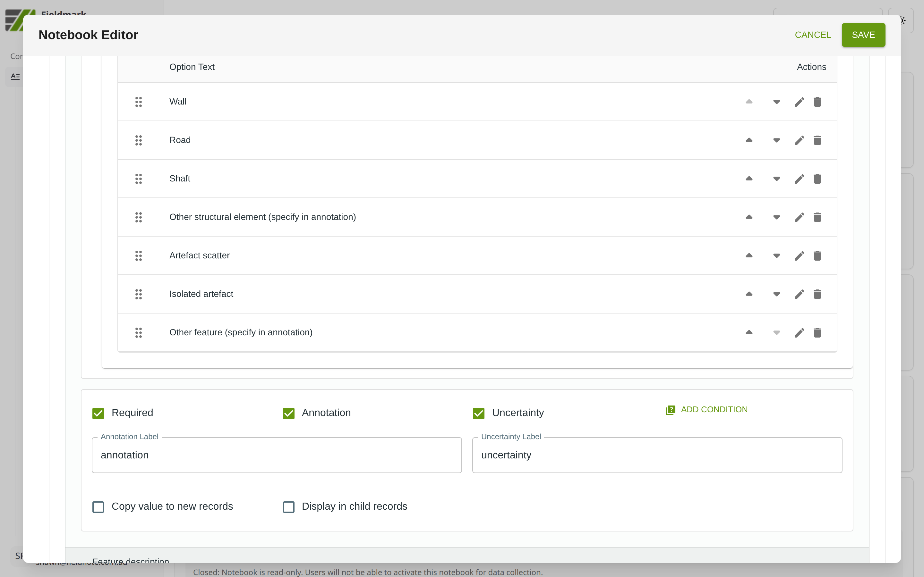Enable Copy value to new records

click(98, 507)
